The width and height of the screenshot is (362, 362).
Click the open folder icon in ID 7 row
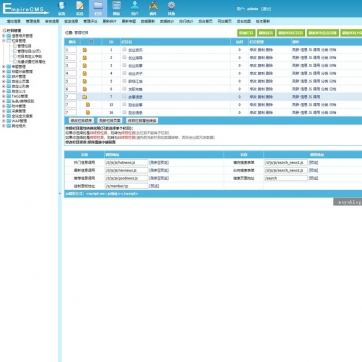(x=85, y=97)
